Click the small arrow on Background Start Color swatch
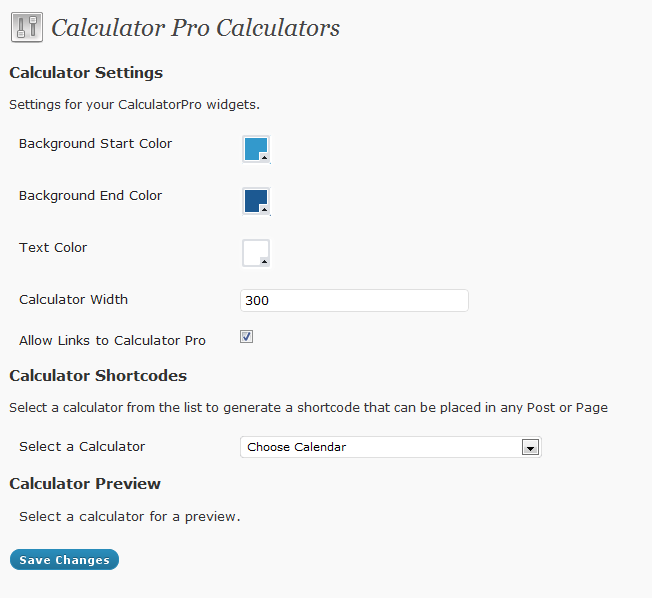Viewport: 652px width, 598px height. (264, 157)
